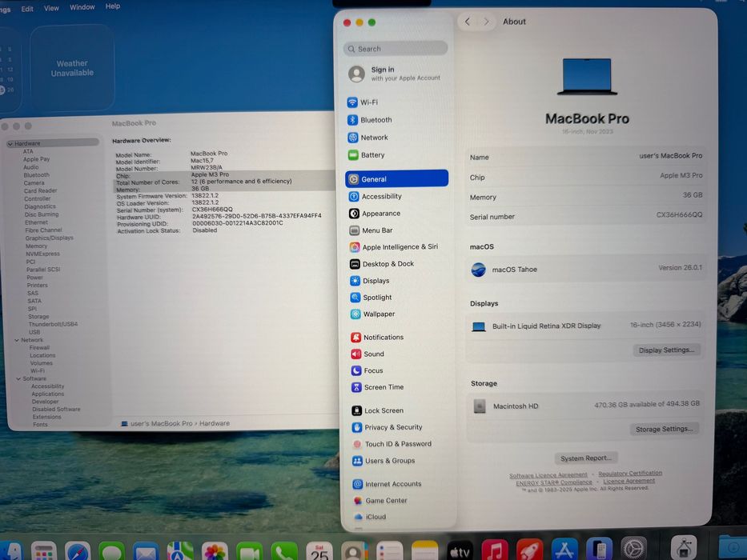Image resolution: width=747 pixels, height=560 pixels.
Task: Open the Regulatory Certification link
Action: coord(630,474)
